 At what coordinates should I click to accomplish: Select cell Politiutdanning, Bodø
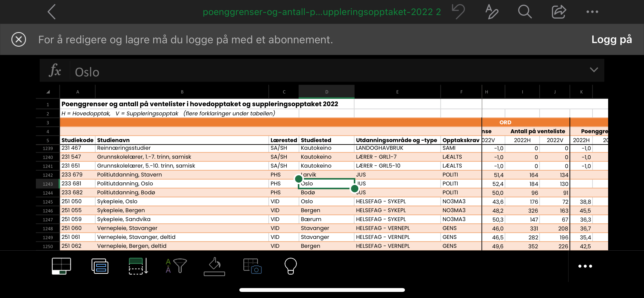[182, 193]
